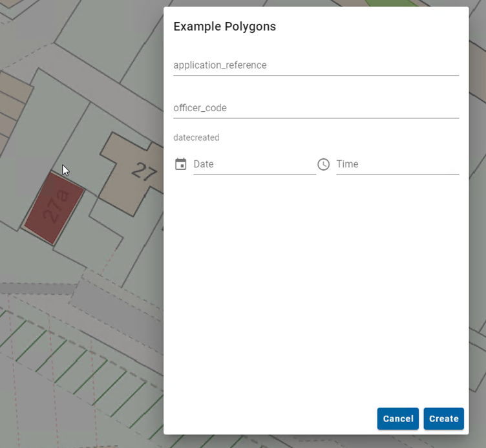Focus the application_reference field
This screenshot has height=448, width=486.
316,65
